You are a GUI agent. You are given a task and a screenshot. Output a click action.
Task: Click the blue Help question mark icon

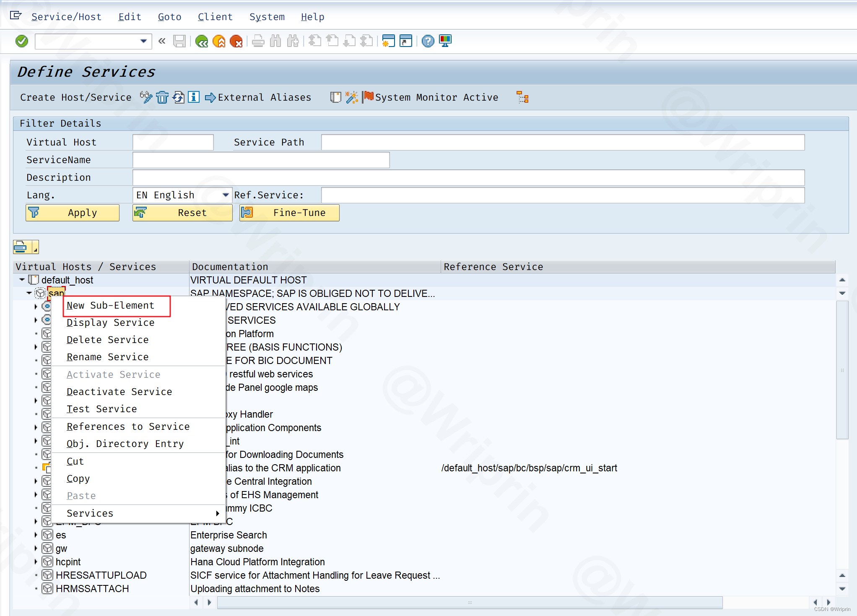428,41
